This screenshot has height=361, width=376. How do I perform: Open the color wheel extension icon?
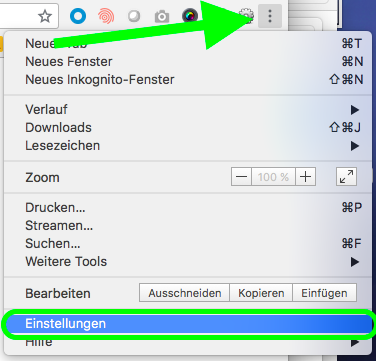tap(190, 16)
